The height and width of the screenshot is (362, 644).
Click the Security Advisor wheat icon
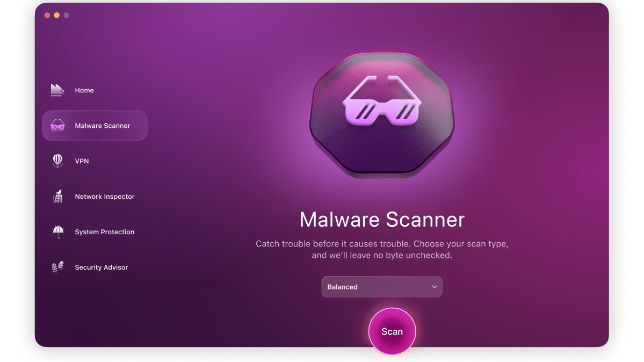point(57,267)
